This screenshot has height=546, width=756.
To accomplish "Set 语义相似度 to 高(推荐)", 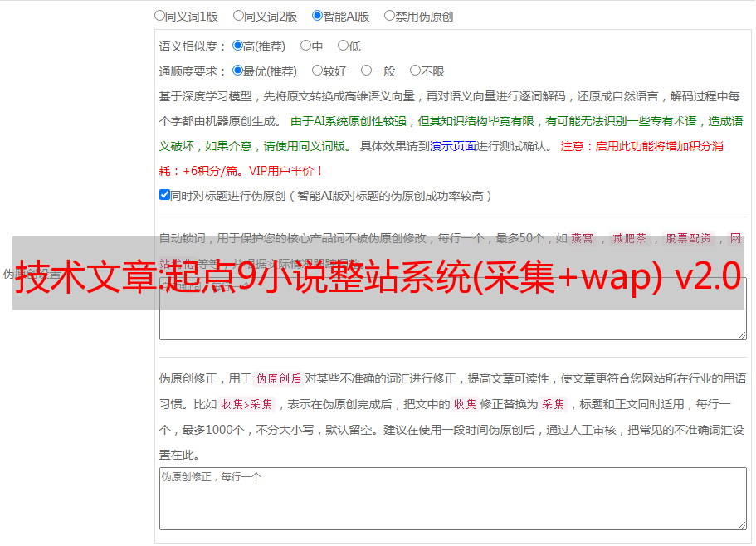I will point(237,46).
